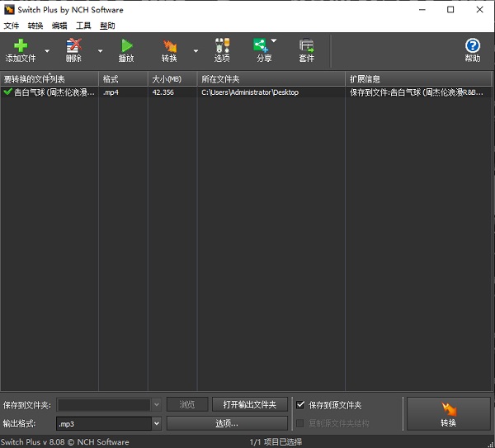Expand the toolbar Convert dropdown arrow

[196, 51]
